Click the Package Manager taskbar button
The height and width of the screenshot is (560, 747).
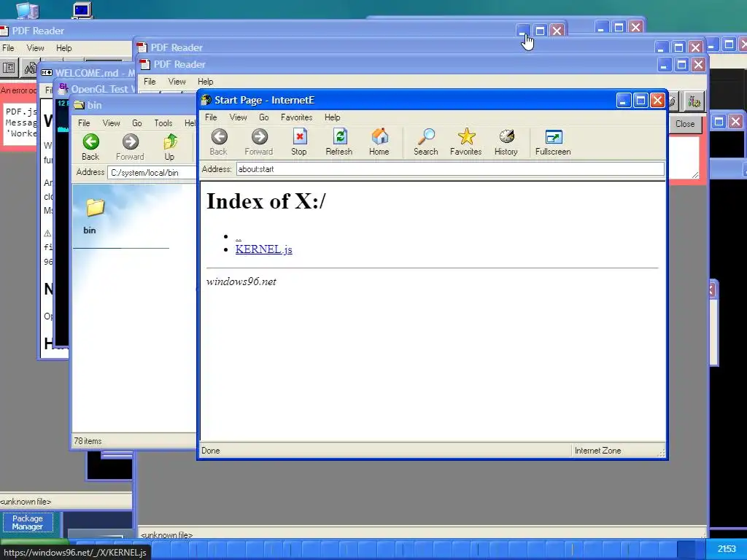[27, 522]
